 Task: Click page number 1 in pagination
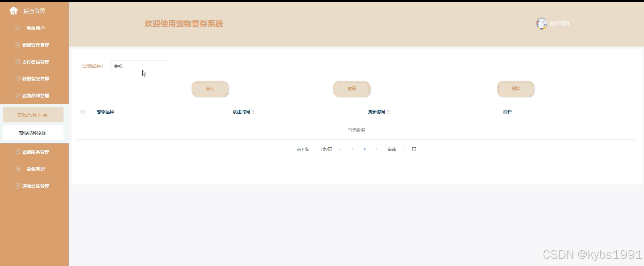click(364, 149)
